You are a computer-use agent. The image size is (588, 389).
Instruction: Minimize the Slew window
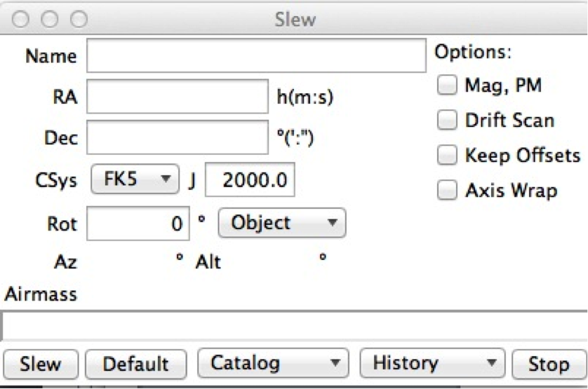click(50, 19)
